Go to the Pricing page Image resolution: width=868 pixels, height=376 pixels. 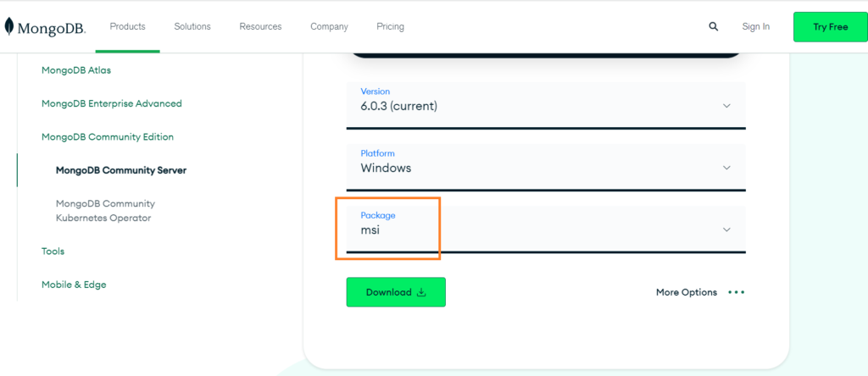[x=390, y=26]
